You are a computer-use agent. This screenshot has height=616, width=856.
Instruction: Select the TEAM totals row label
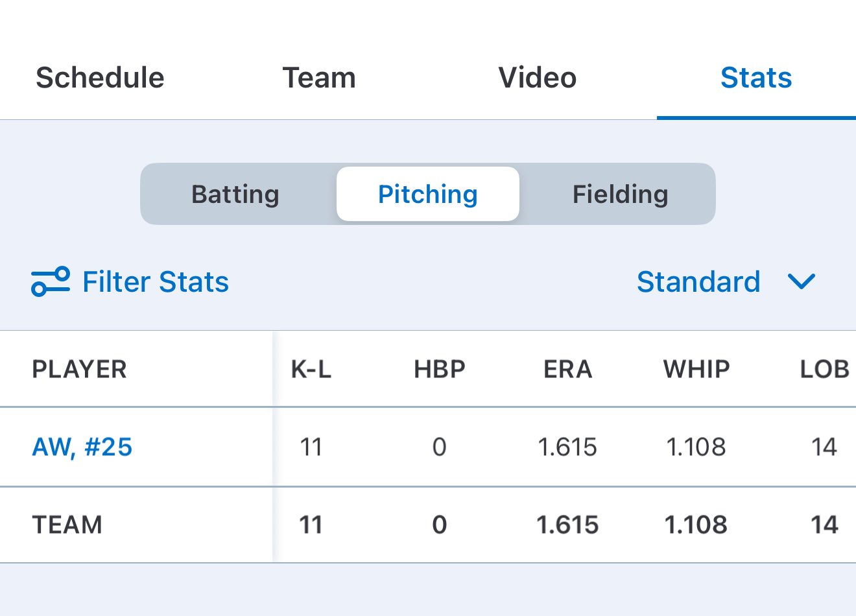[67, 525]
